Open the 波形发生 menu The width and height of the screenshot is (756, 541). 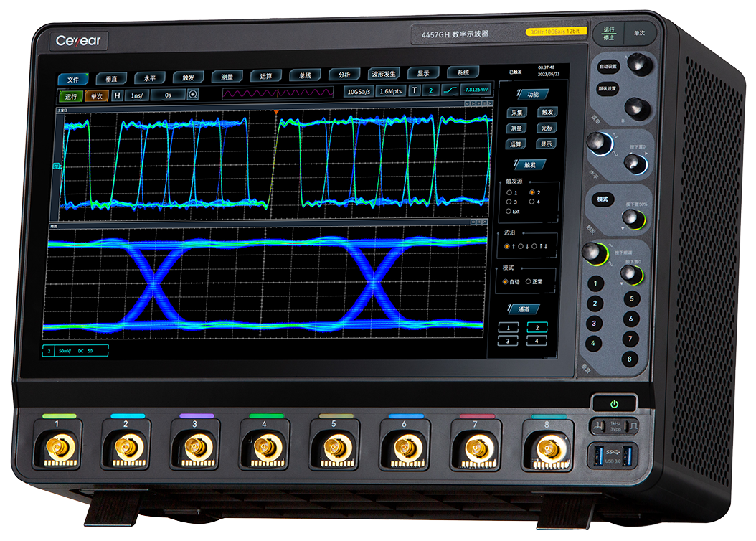pos(385,74)
